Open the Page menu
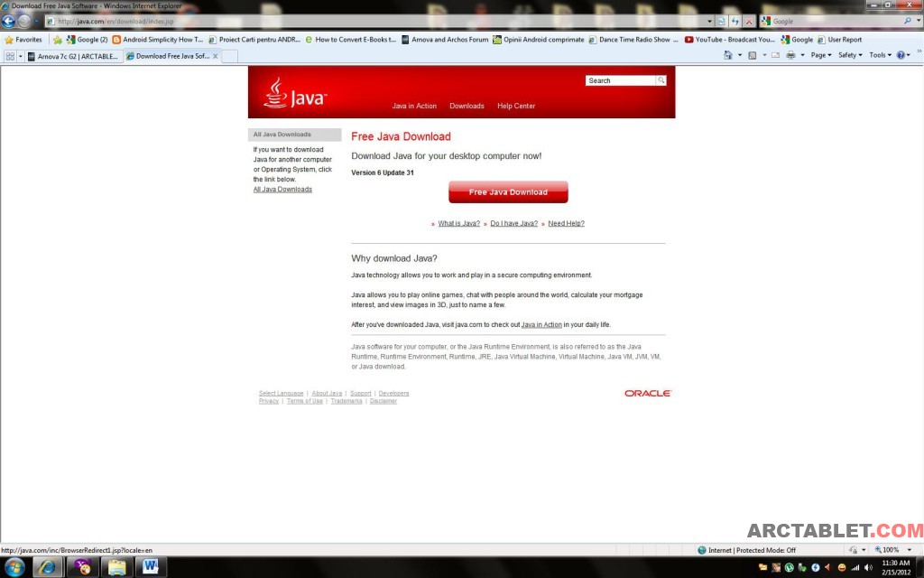This screenshot has width=924, height=578. tap(821, 55)
